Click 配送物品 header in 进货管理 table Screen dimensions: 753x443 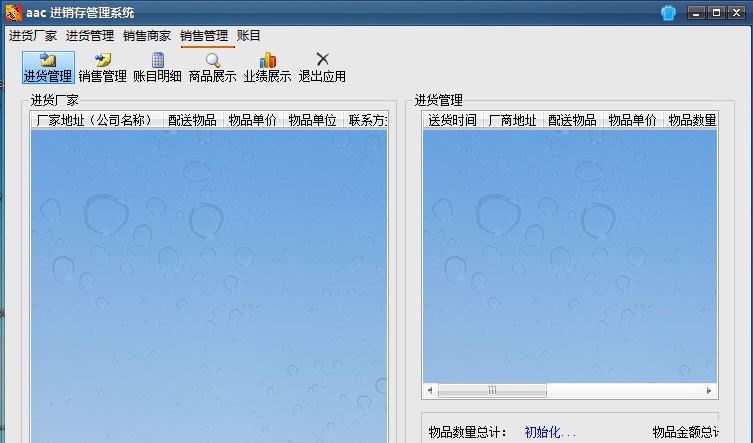coord(573,120)
